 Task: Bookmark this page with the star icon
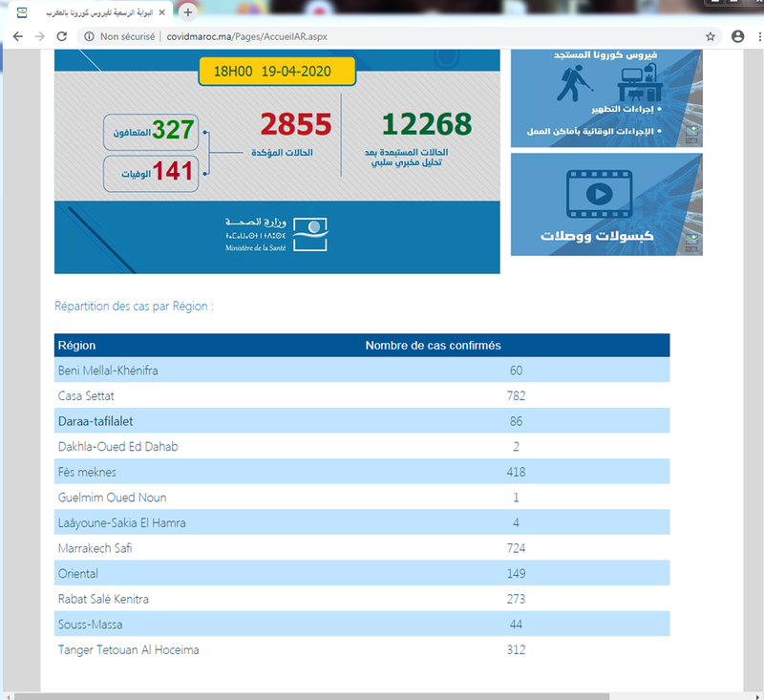[x=711, y=36]
